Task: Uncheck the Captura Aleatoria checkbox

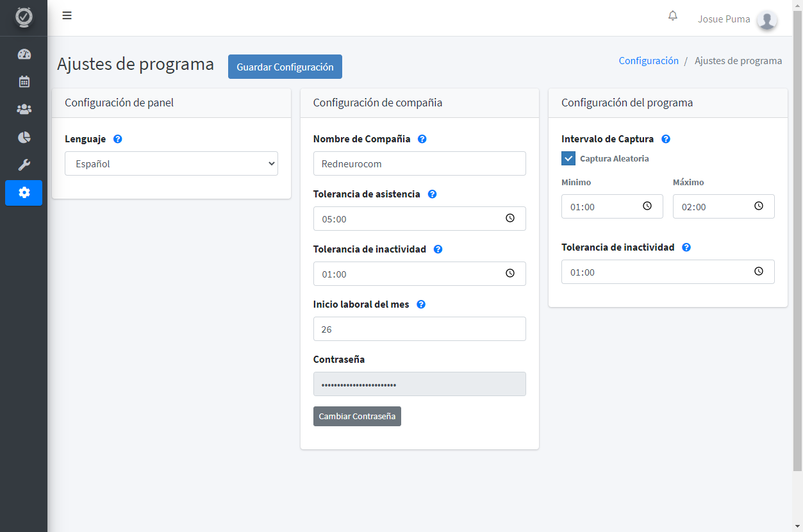Action: tap(568, 158)
